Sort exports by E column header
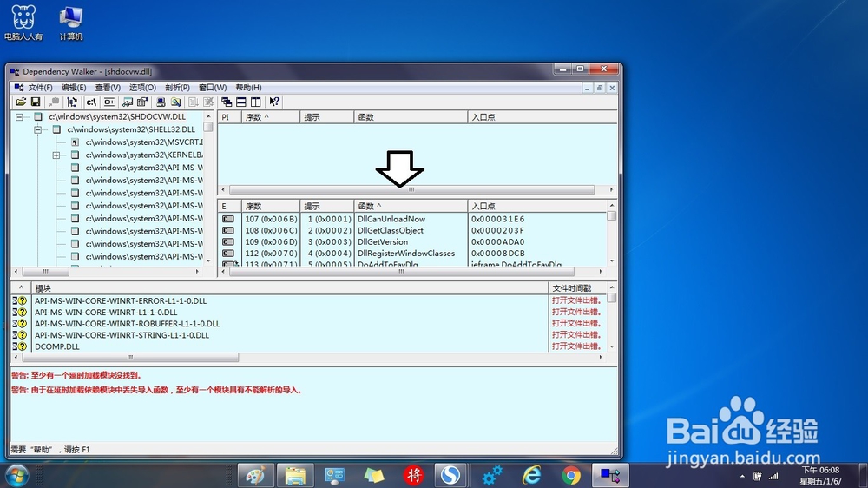This screenshot has width=868, height=488. [230, 206]
